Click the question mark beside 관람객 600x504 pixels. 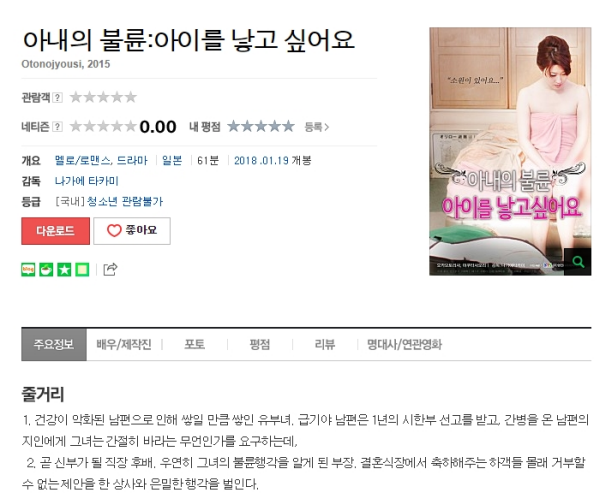(57, 97)
